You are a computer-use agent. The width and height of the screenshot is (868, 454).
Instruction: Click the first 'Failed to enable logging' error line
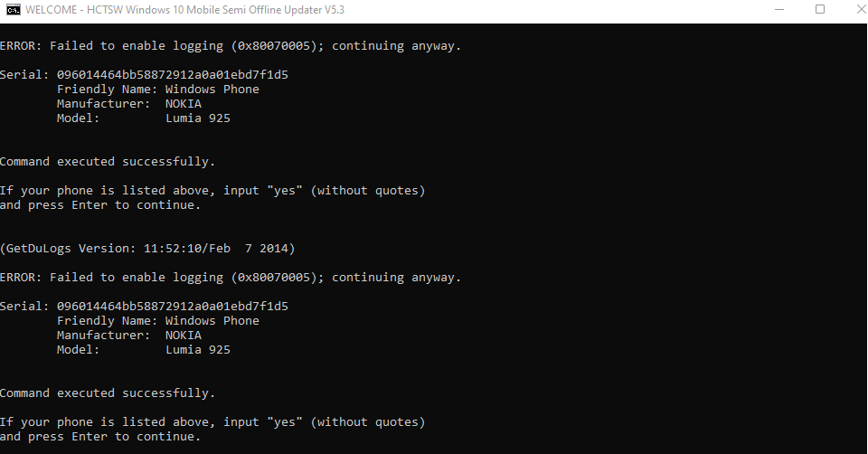230,46
